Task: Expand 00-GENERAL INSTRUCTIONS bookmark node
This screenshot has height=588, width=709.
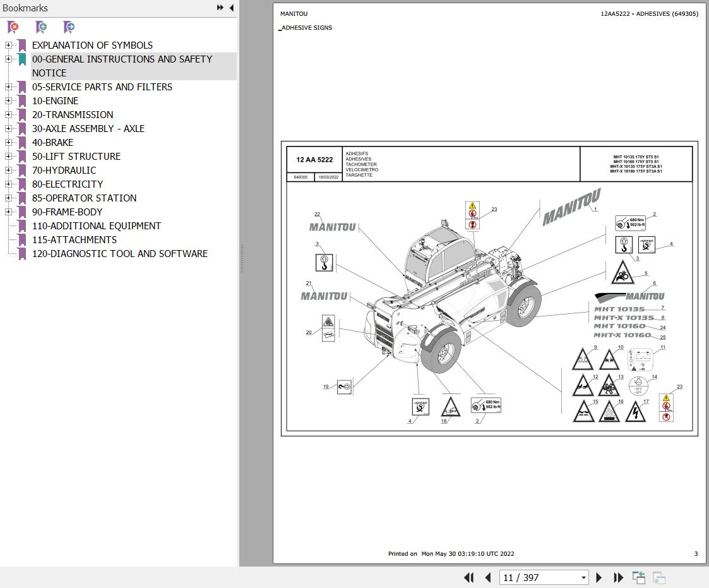Action: click(x=8, y=59)
